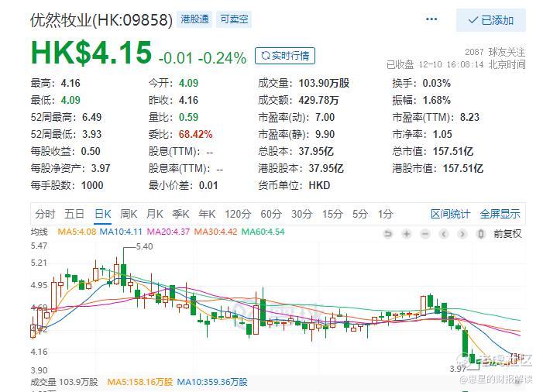Viewport: 543px width, 392px height.
Task: Click the chart reset (undo arrow) icon
Action: point(388,234)
